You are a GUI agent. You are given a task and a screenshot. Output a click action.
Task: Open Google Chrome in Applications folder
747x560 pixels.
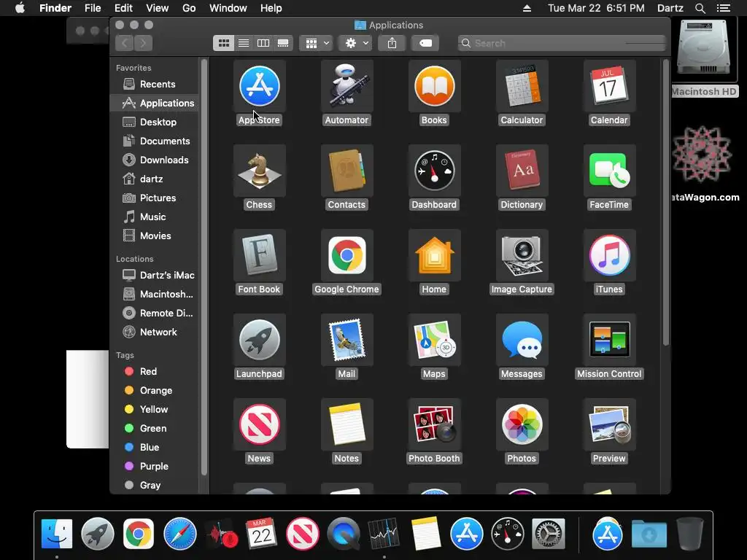point(347,255)
